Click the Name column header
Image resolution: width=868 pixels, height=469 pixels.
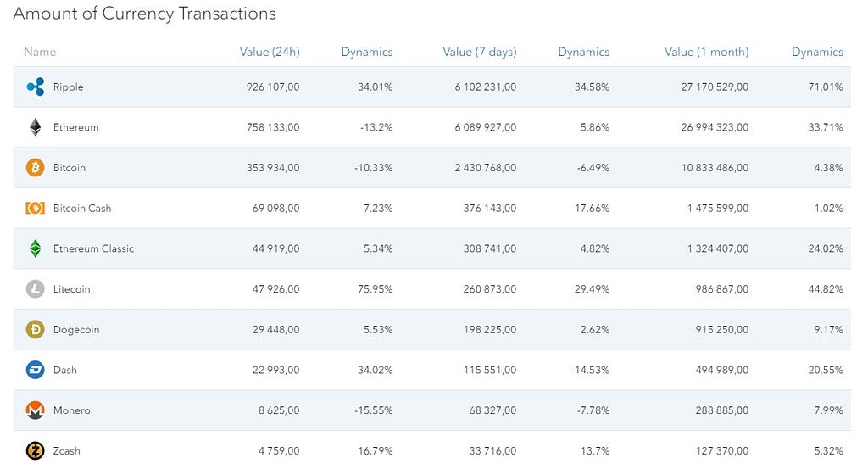[40, 52]
